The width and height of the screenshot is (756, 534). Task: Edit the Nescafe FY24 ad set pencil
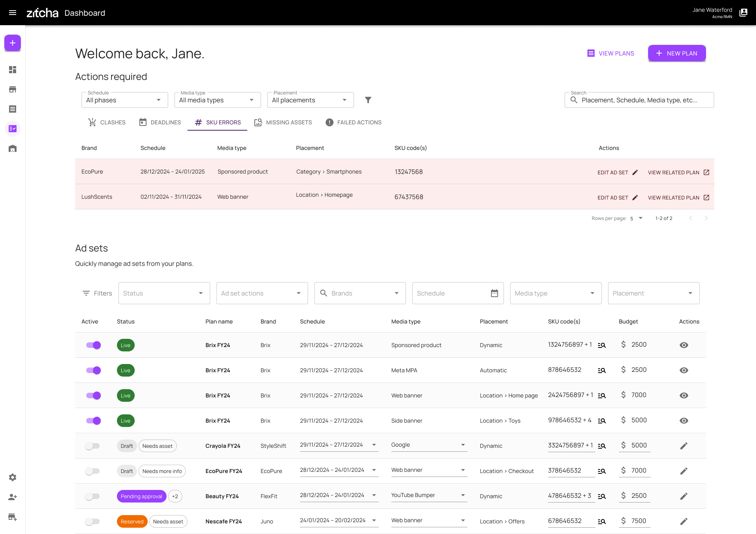(684, 521)
